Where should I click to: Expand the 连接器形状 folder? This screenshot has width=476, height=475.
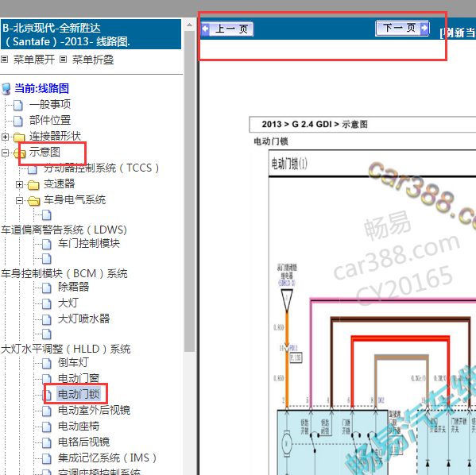[x=5, y=137]
